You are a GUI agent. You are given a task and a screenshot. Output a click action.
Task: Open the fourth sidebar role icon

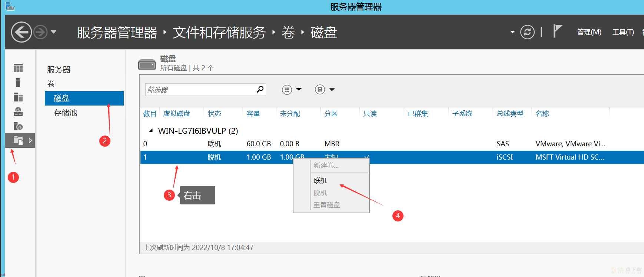(x=18, y=111)
